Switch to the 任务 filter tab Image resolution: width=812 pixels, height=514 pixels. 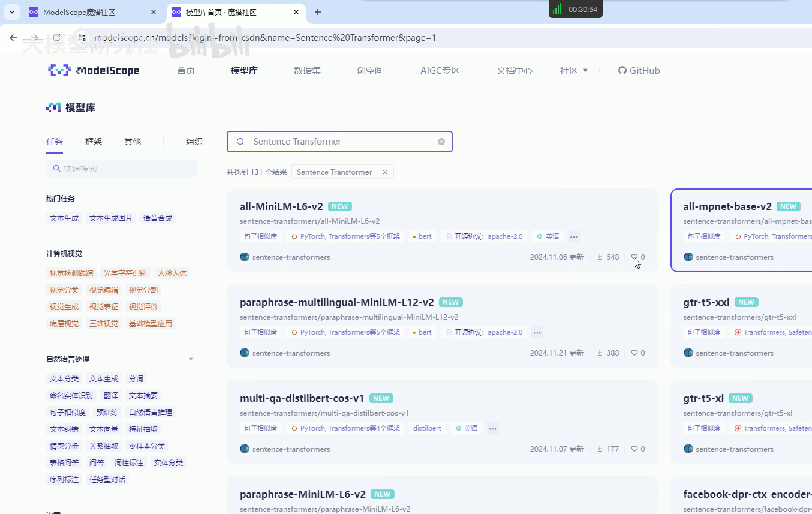click(x=55, y=142)
